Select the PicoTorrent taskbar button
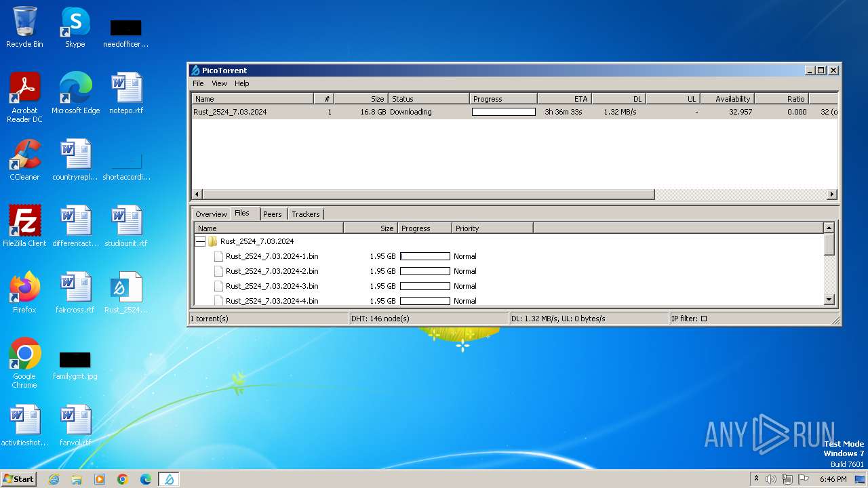The image size is (868, 488). click(x=169, y=479)
